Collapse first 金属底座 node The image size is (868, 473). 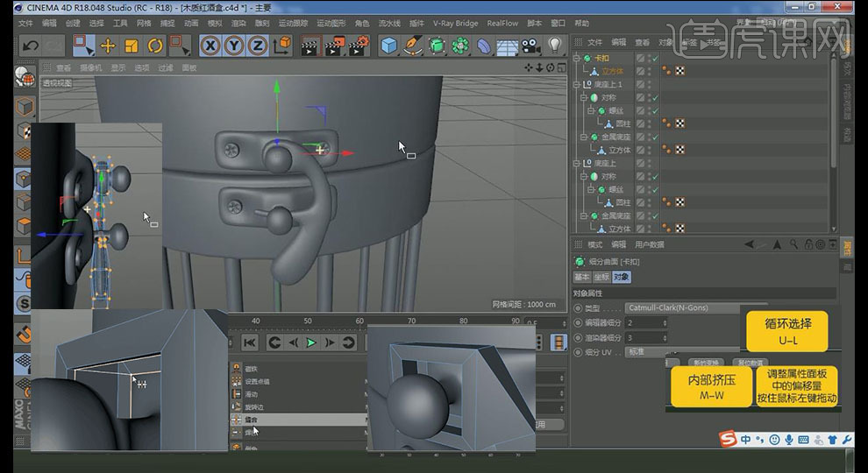[583, 137]
